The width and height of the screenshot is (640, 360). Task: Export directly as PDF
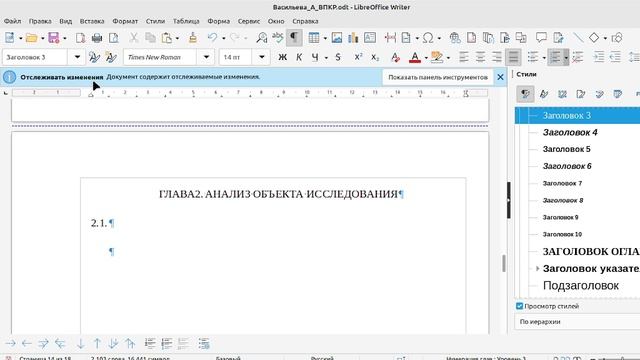point(80,38)
